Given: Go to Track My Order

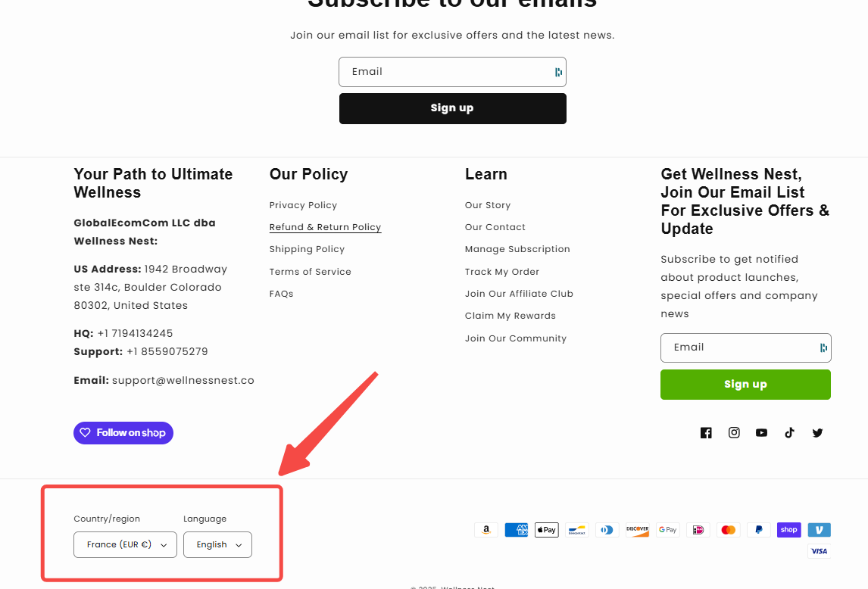Looking at the screenshot, I should tap(502, 272).
